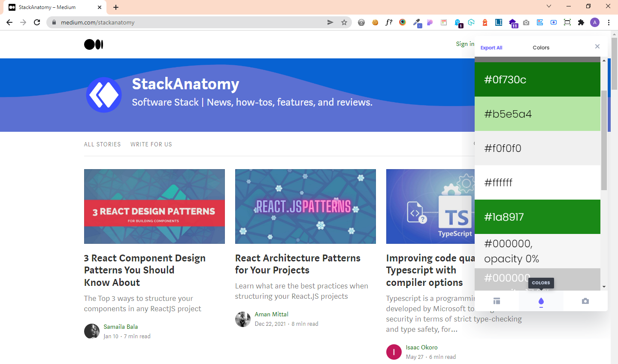Open the camera assets tab icon

tap(585, 301)
